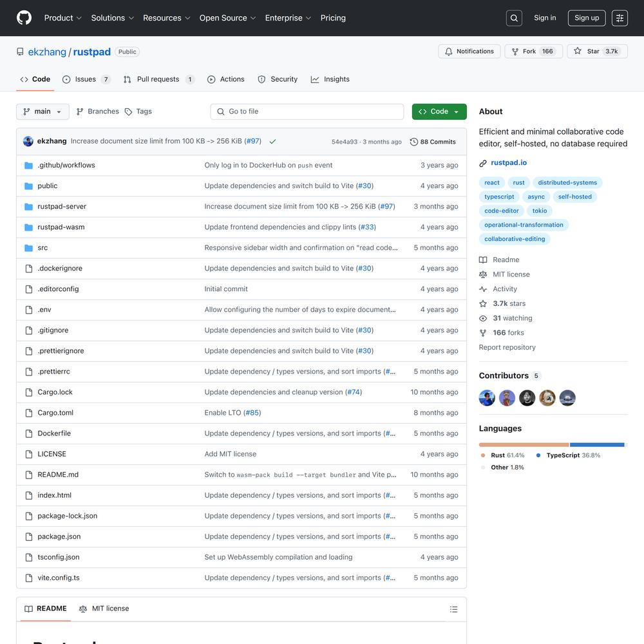644x644 pixels.
Task: Open the rustpad.io website link
Action: pyautogui.click(x=509, y=163)
